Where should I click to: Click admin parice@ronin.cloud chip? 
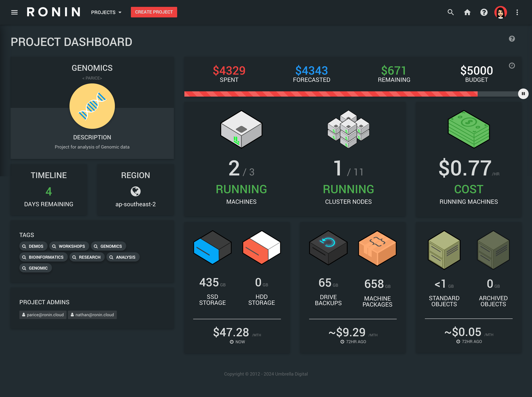coord(43,315)
